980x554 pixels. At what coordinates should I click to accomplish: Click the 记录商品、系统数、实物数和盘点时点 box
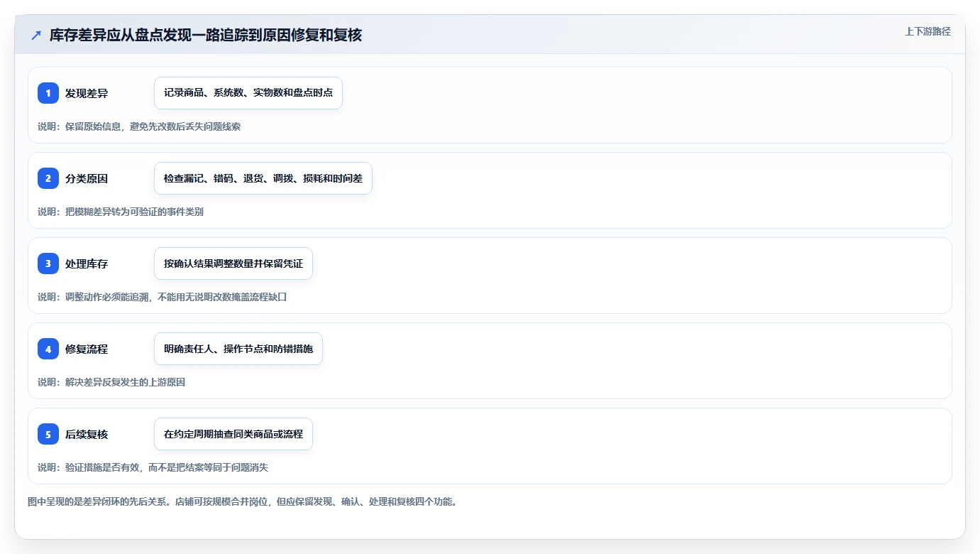pos(248,93)
